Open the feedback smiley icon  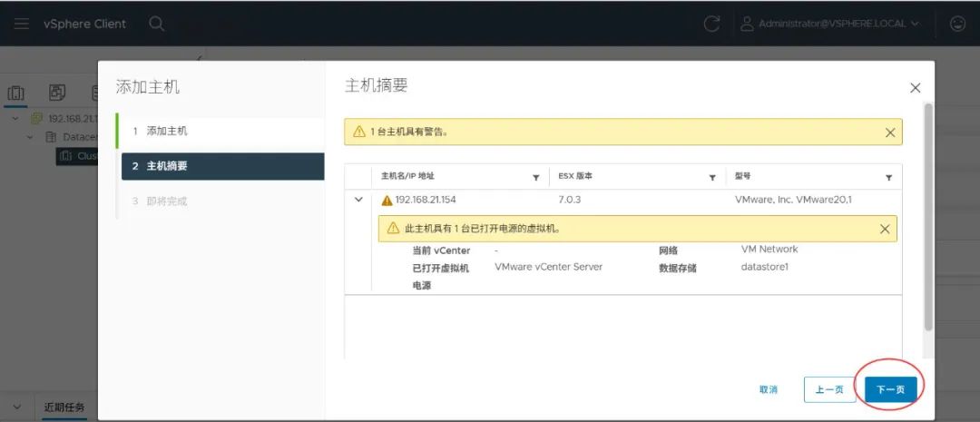click(957, 24)
